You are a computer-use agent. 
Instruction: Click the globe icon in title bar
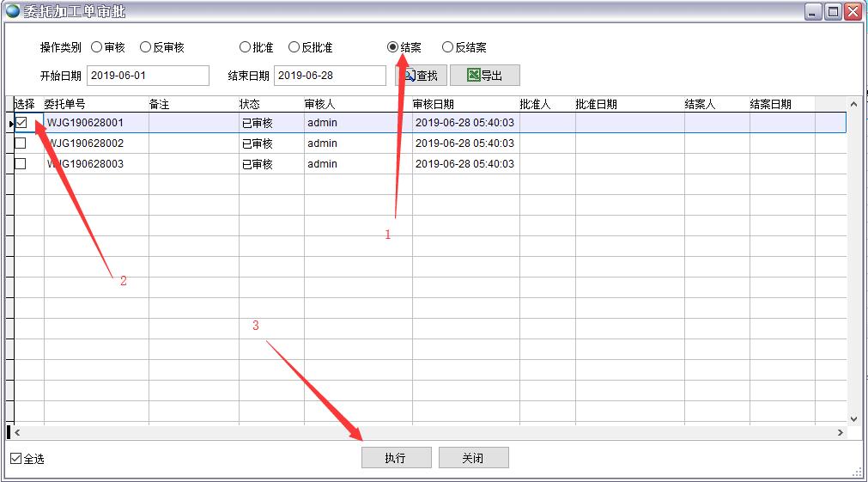12,11
